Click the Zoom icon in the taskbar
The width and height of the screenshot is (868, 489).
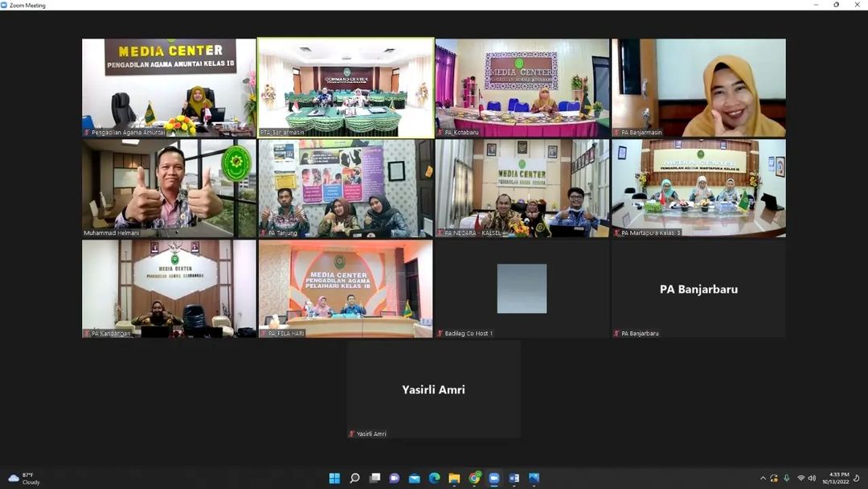[x=494, y=479]
